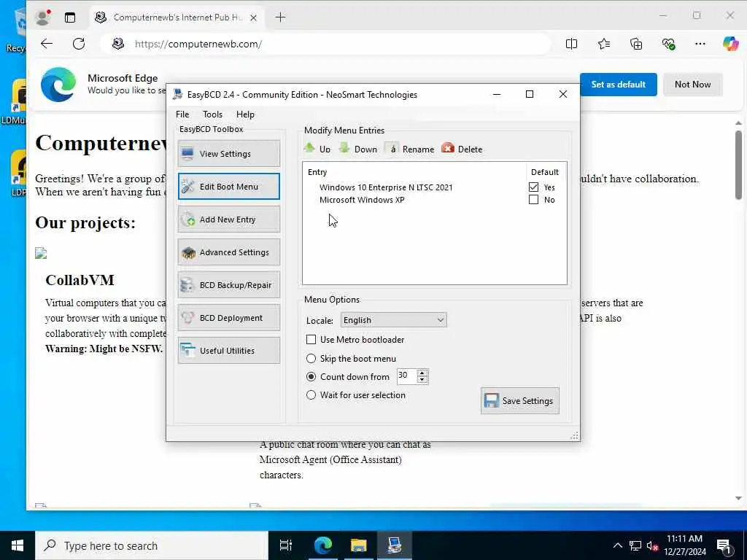Delete the selected boot entry
The width and height of the screenshot is (747, 560).
click(x=462, y=149)
